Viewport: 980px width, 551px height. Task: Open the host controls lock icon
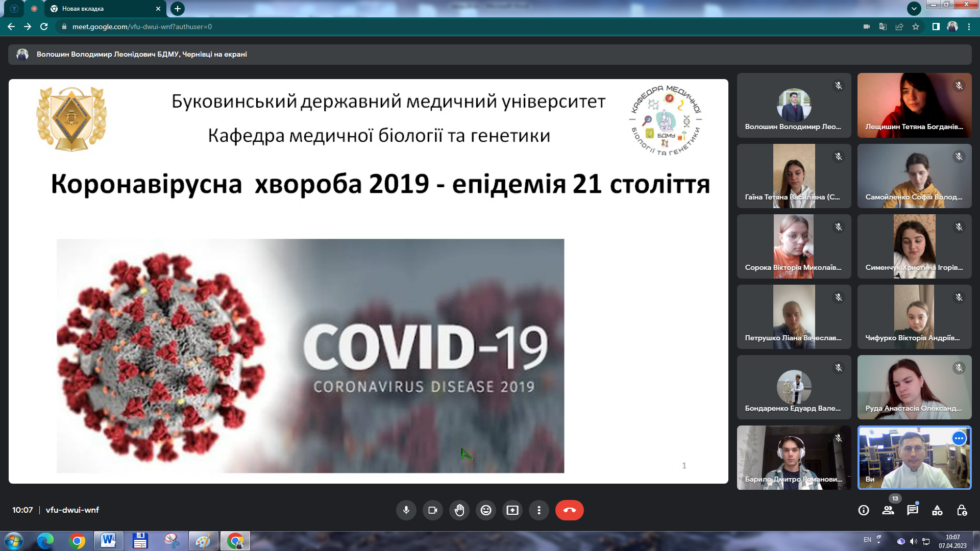[962, 510]
